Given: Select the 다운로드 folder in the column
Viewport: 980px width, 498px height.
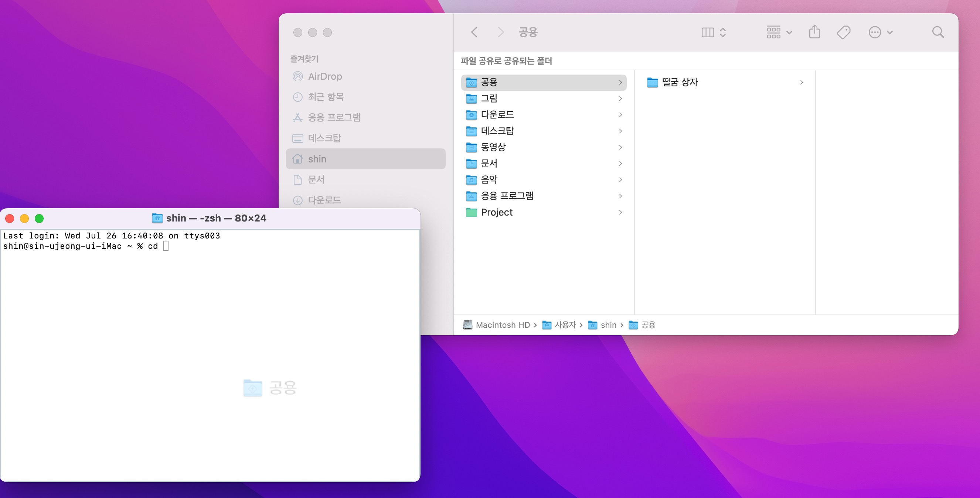Looking at the screenshot, I should click(x=497, y=115).
